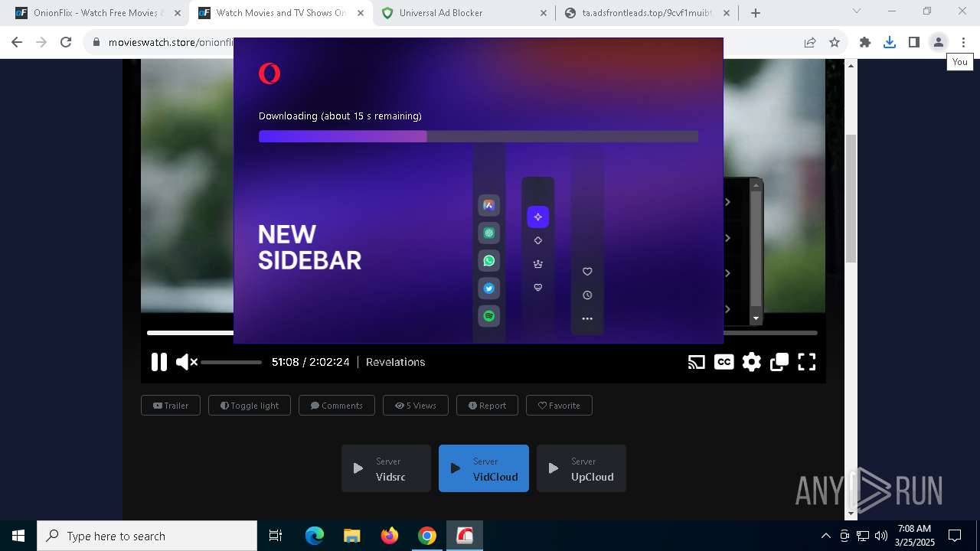The height and width of the screenshot is (551, 980).
Task: Click the heart icon in sidebar preview
Action: pos(587,272)
